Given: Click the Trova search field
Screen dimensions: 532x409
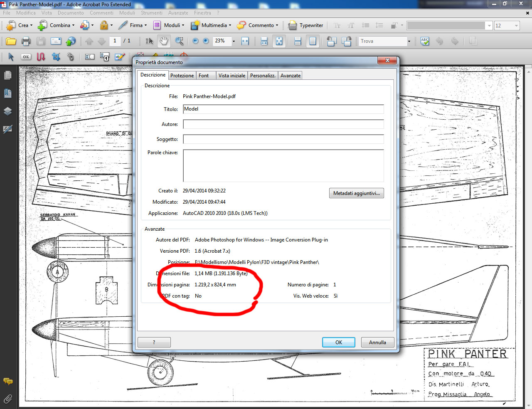Looking at the screenshot, I should point(382,41).
